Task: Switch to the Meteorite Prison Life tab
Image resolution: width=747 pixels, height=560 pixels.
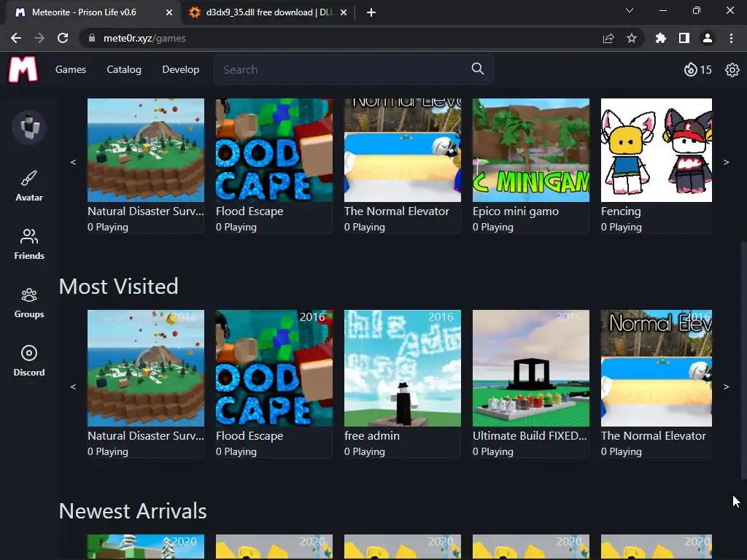Action: point(93,12)
